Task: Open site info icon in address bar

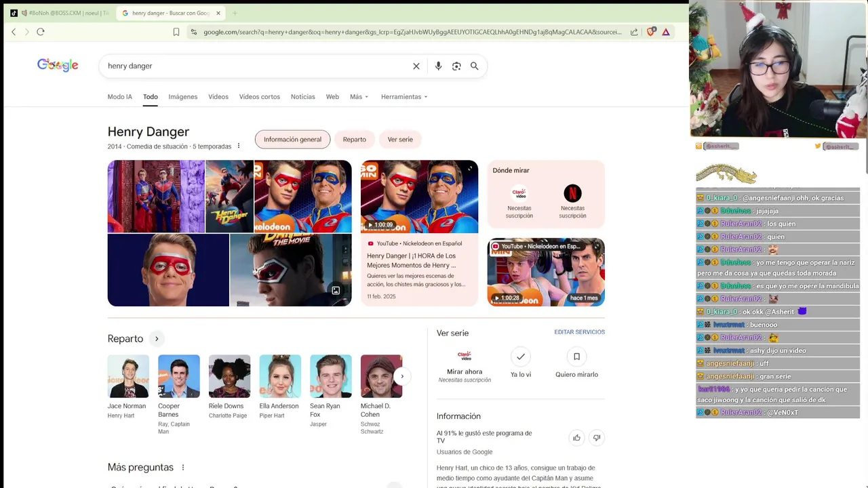Action: [194, 32]
